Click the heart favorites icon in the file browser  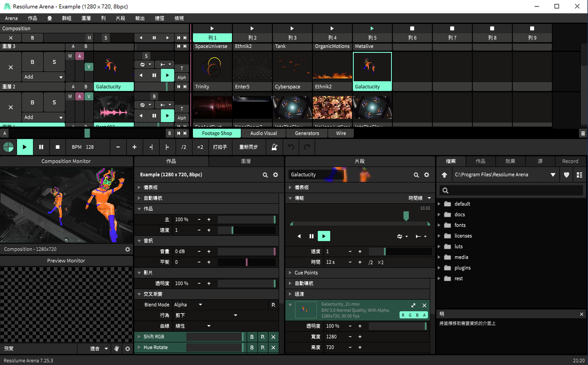(x=566, y=175)
